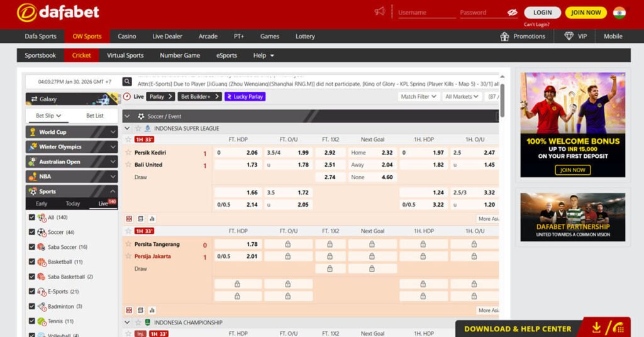Click the download arrow icon in help center
Screen dimensions: 644x337
[596, 328]
